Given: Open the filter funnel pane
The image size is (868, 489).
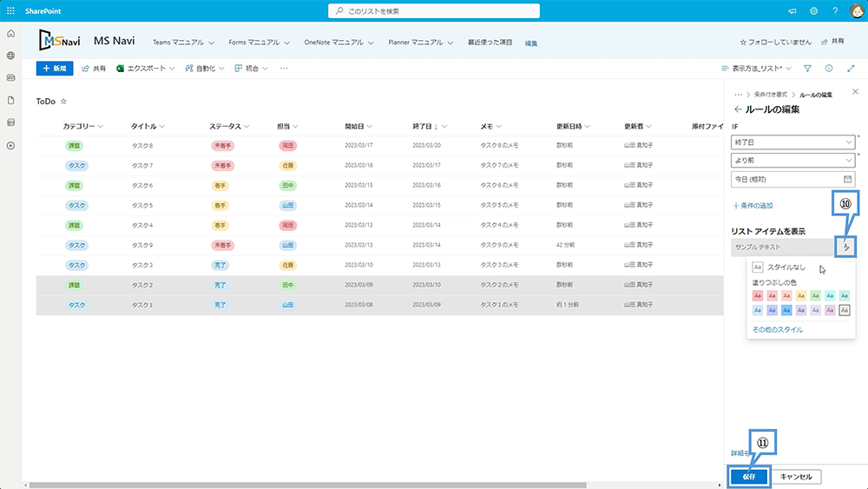Looking at the screenshot, I should tap(807, 69).
